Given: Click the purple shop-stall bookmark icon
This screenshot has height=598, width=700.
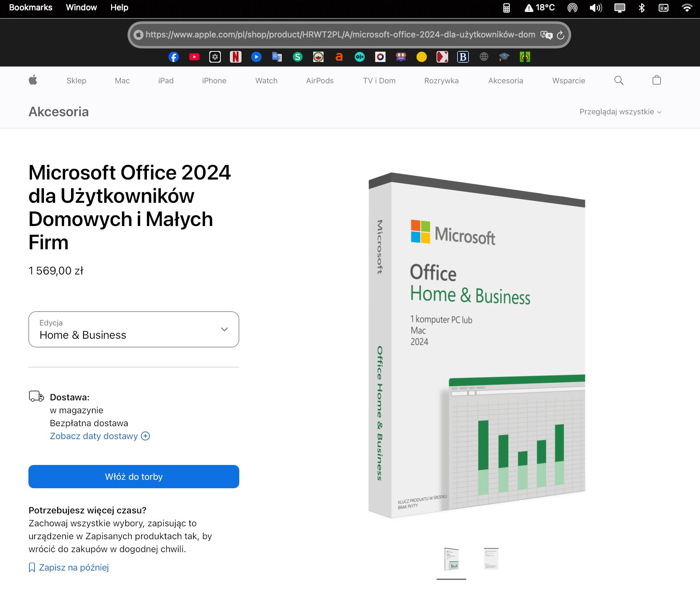Looking at the screenshot, I should [401, 57].
